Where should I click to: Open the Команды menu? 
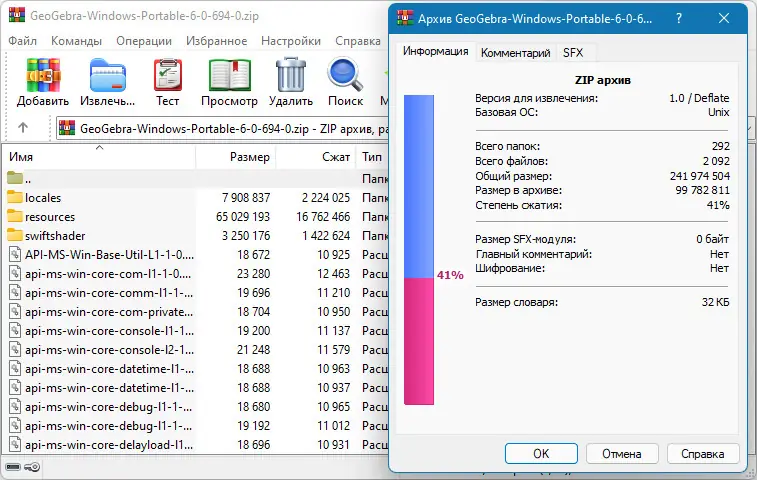pyautogui.click(x=76, y=41)
